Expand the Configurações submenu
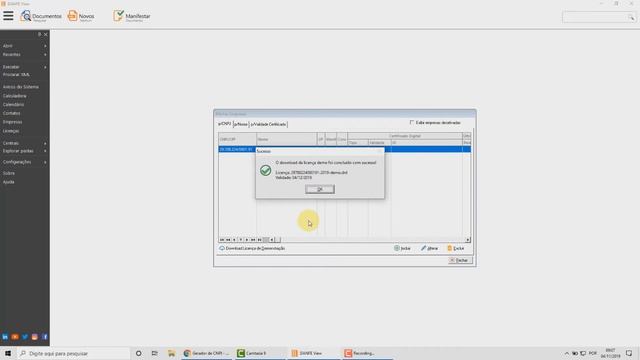Screen dimensions: 640x360 point(24,162)
